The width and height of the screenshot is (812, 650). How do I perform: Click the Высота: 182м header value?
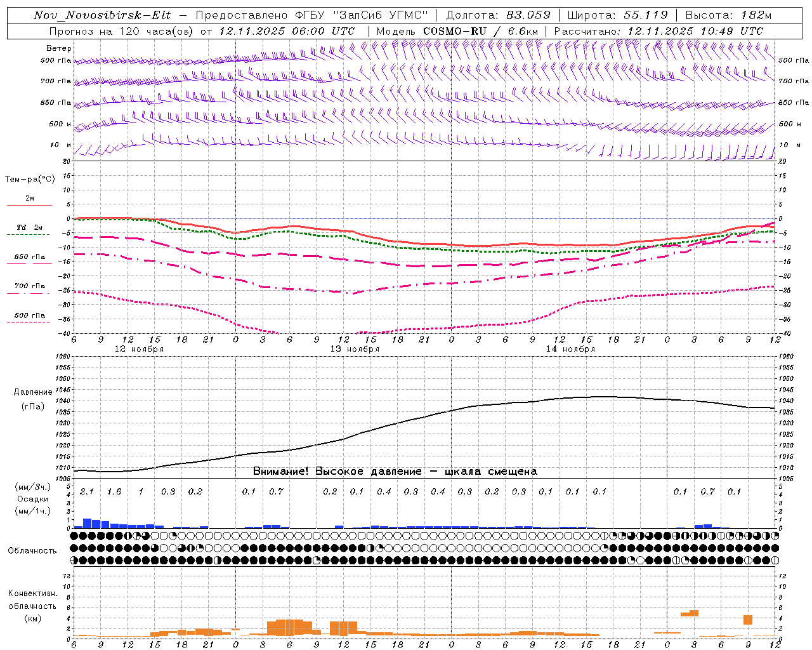pyautogui.click(x=729, y=15)
